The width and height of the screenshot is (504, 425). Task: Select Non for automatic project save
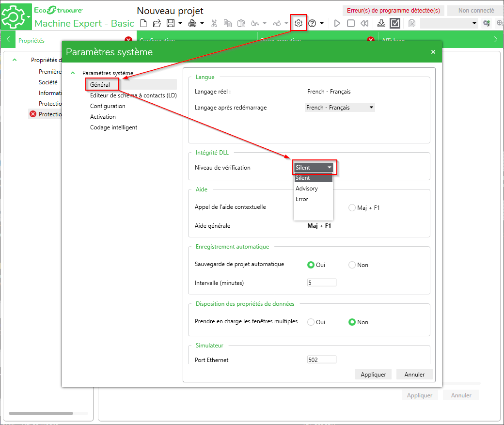(x=352, y=265)
